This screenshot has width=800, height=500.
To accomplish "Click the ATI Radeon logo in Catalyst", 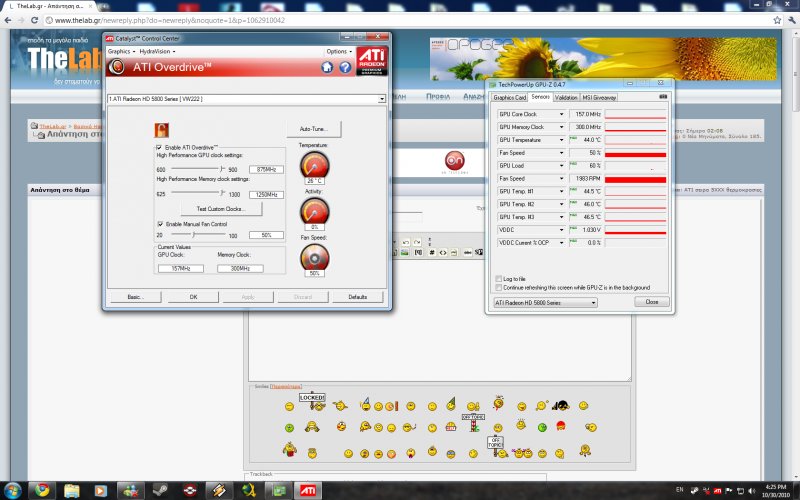I will (371, 61).
